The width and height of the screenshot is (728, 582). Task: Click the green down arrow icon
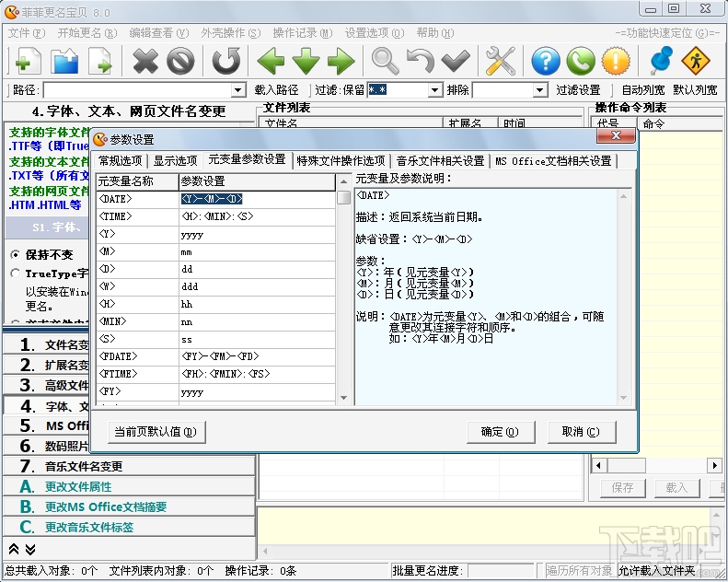coord(306,61)
